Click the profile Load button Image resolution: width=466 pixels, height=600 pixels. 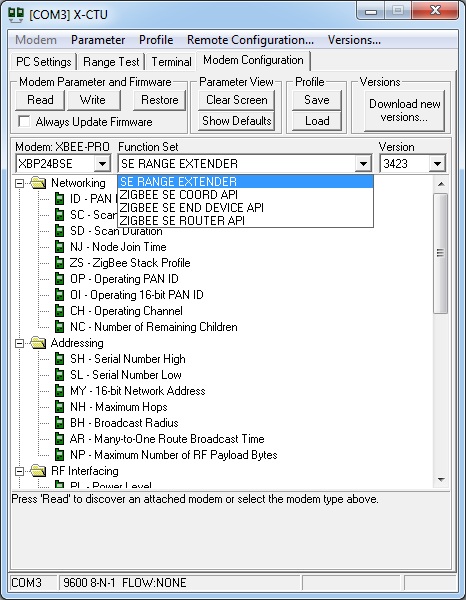(317, 121)
